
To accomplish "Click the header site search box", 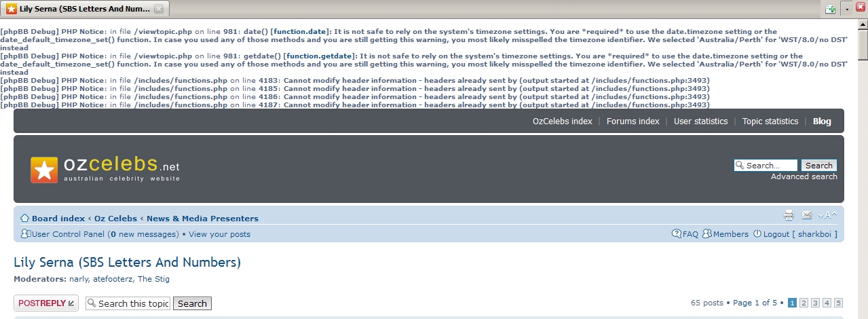I will (x=766, y=166).
